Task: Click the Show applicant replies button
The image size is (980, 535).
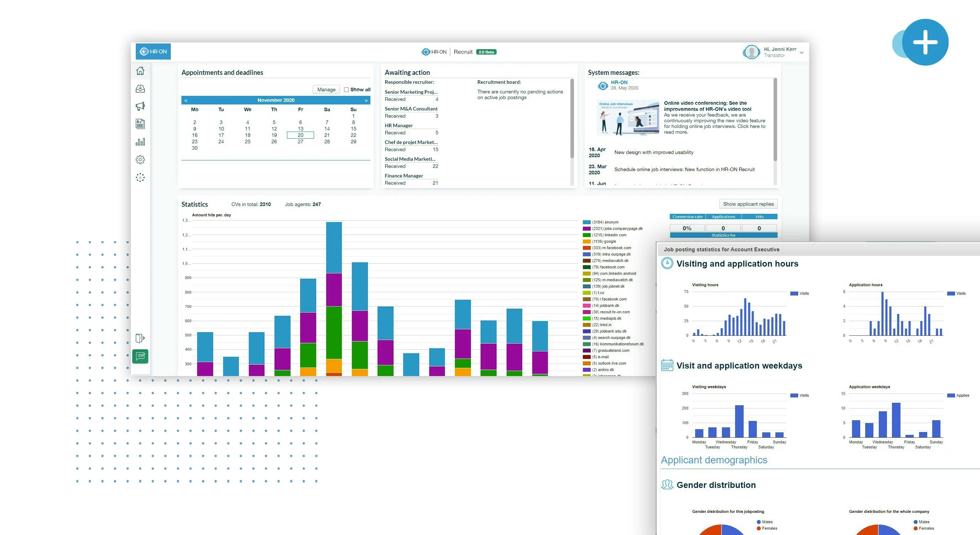Action: click(x=748, y=204)
